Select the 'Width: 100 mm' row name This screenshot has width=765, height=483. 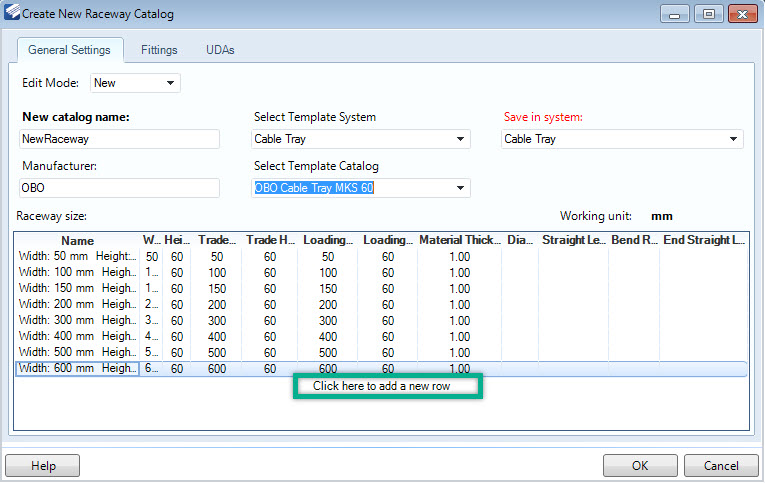point(77,272)
